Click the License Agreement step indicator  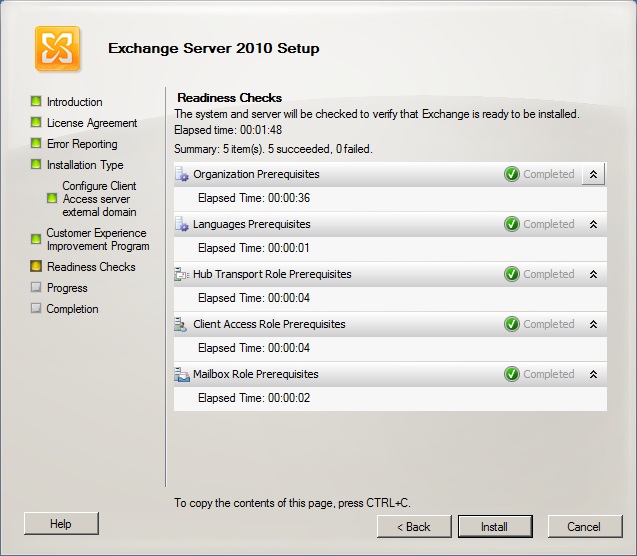coord(36,122)
